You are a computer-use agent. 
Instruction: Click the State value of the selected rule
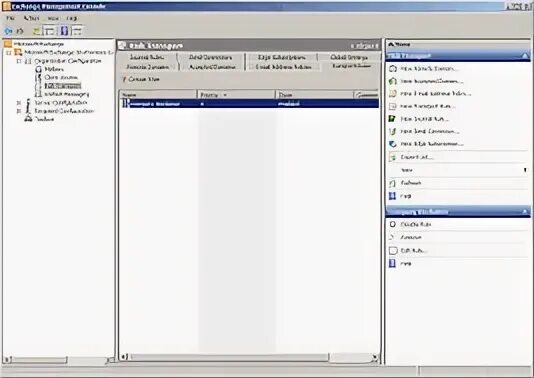click(288, 104)
